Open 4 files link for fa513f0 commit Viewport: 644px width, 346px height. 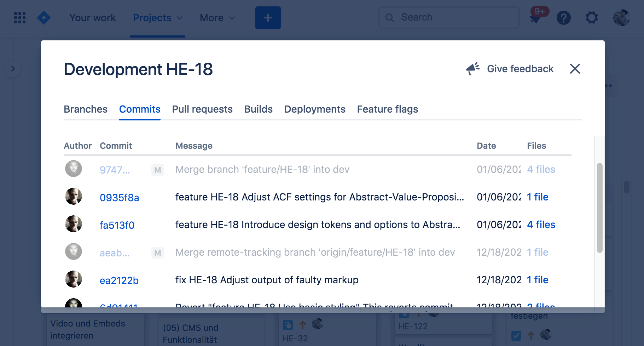541,225
